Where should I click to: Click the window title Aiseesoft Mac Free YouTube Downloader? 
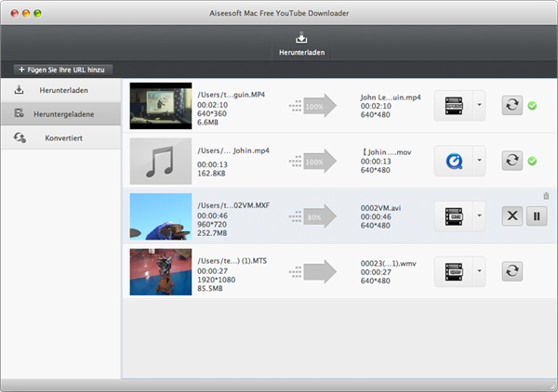279,13
